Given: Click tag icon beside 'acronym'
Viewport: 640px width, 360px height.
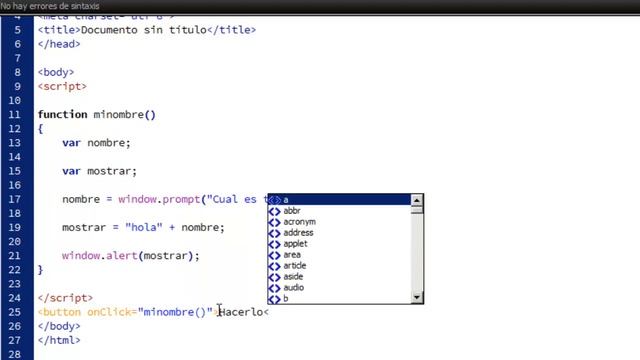Looking at the screenshot, I should tap(274, 222).
